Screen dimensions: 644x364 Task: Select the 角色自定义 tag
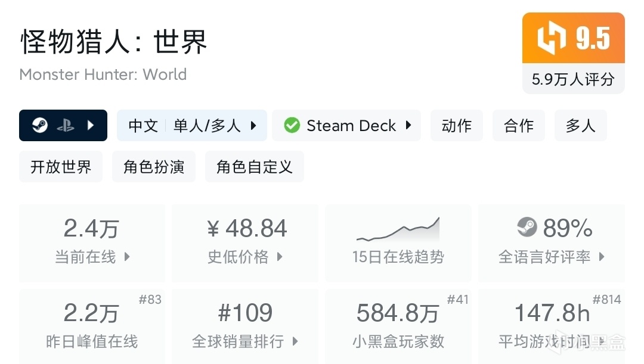255,167
